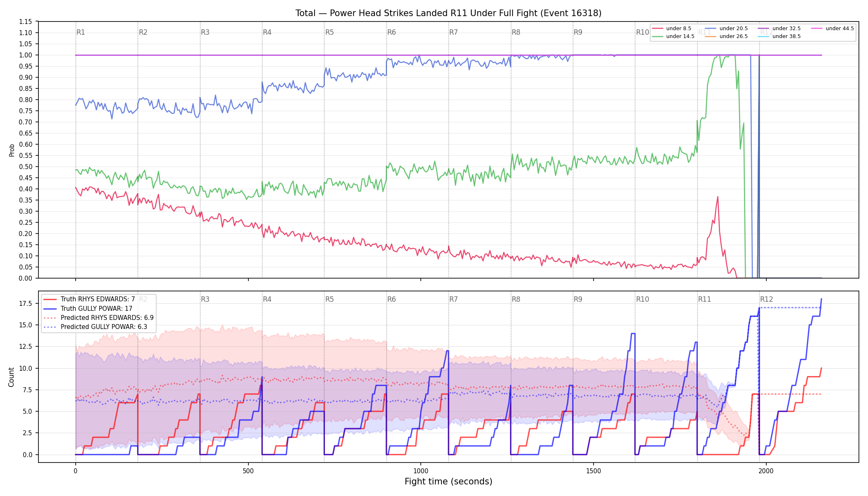Select the 'under 20.5' legend entry
Image resolution: width=868 pixels, height=496 pixels.
[x=726, y=29]
